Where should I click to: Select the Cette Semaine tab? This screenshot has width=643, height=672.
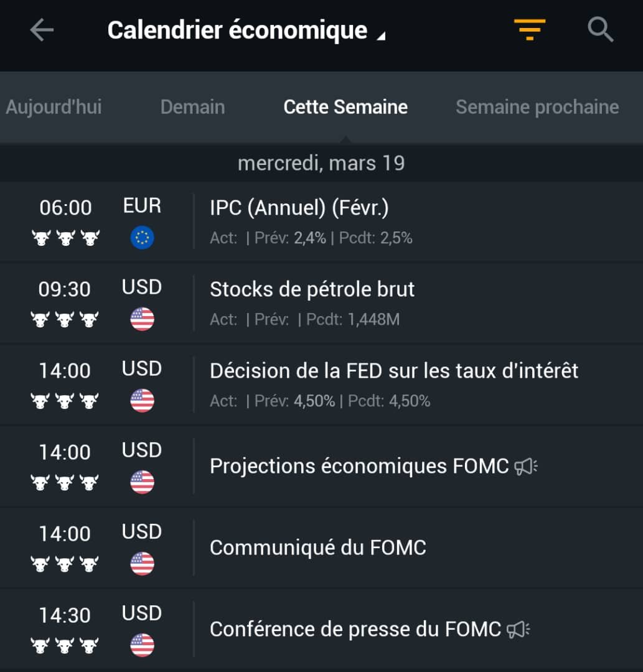click(345, 107)
